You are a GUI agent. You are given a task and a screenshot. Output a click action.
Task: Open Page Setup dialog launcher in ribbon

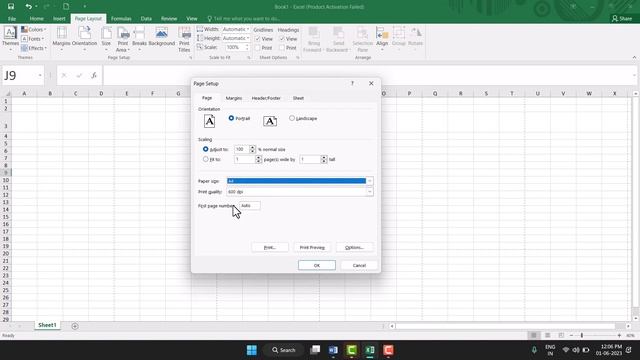point(191,58)
